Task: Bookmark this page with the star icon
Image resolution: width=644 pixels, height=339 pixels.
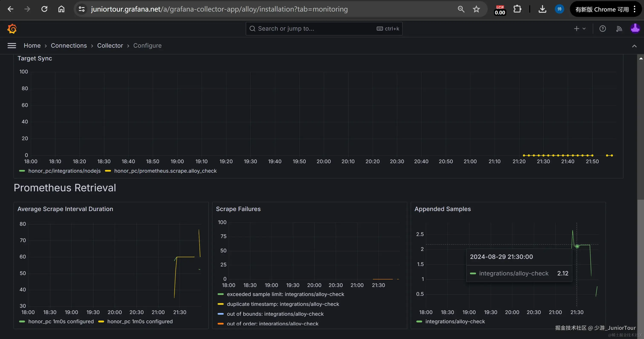Action: tap(476, 9)
